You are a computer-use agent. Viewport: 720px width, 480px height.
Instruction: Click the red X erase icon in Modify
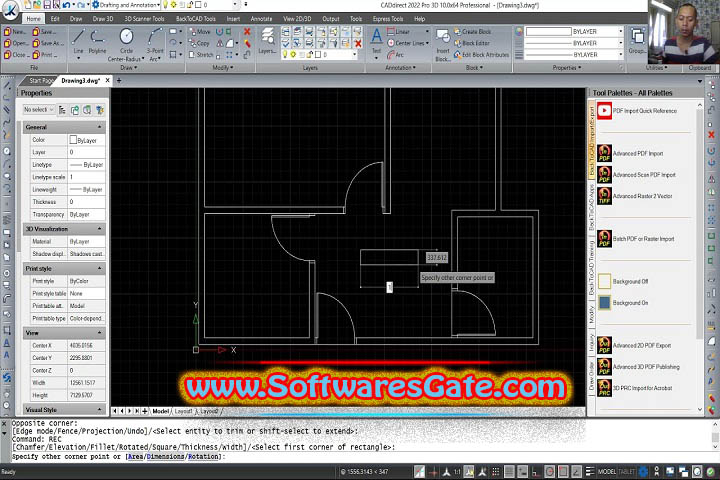point(247,32)
